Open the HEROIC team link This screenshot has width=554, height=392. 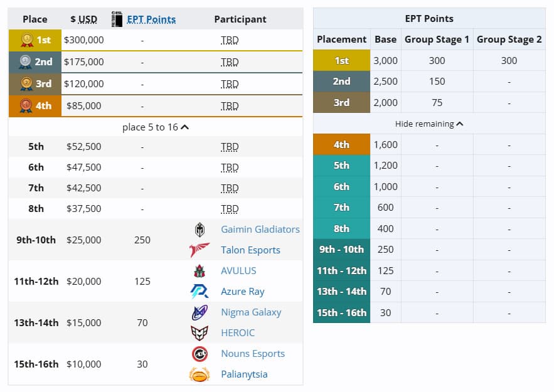tap(237, 333)
